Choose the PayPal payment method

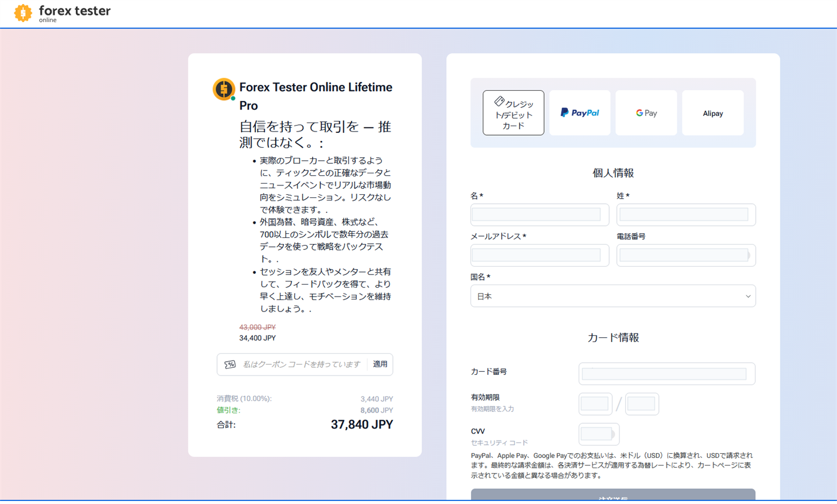coord(580,113)
